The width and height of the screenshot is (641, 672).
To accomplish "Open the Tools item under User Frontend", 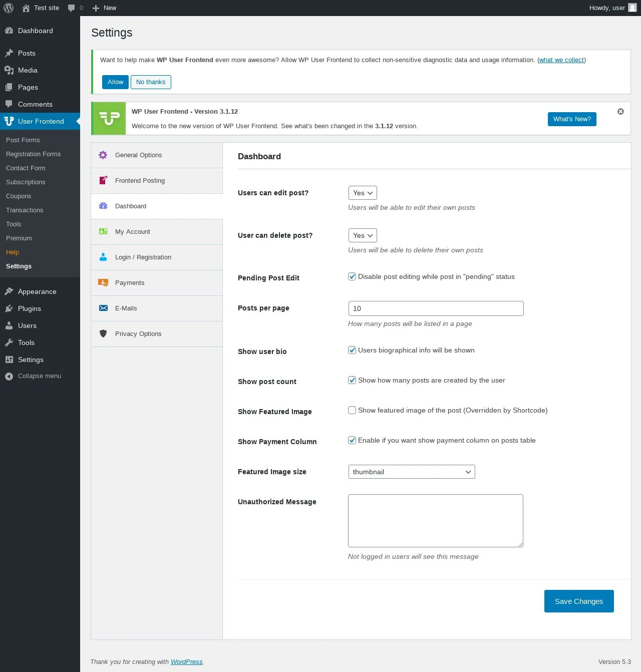I will [x=14, y=224].
